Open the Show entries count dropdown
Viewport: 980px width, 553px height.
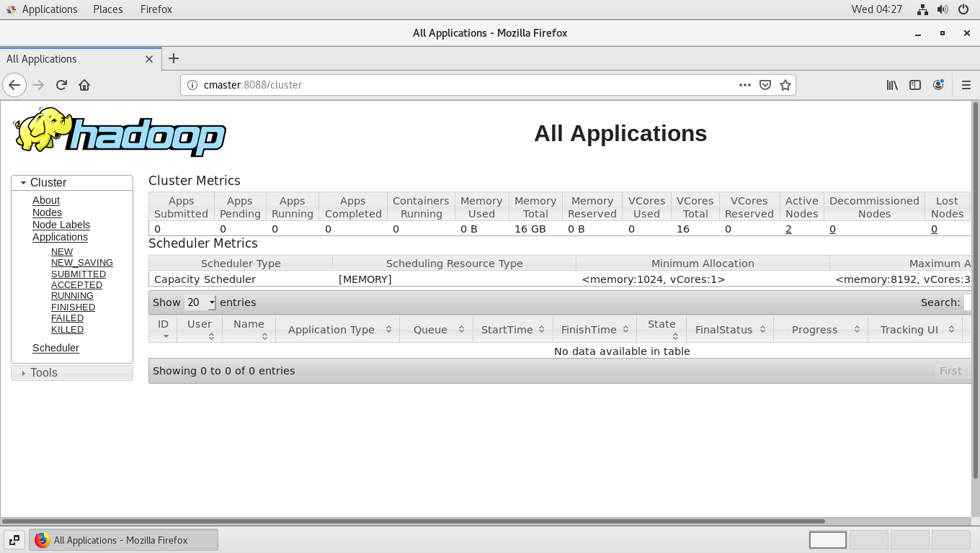pyautogui.click(x=200, y=302)
